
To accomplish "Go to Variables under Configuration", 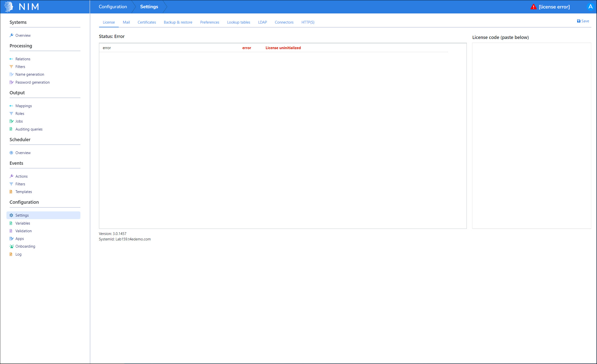I will [x=23, y=223].
